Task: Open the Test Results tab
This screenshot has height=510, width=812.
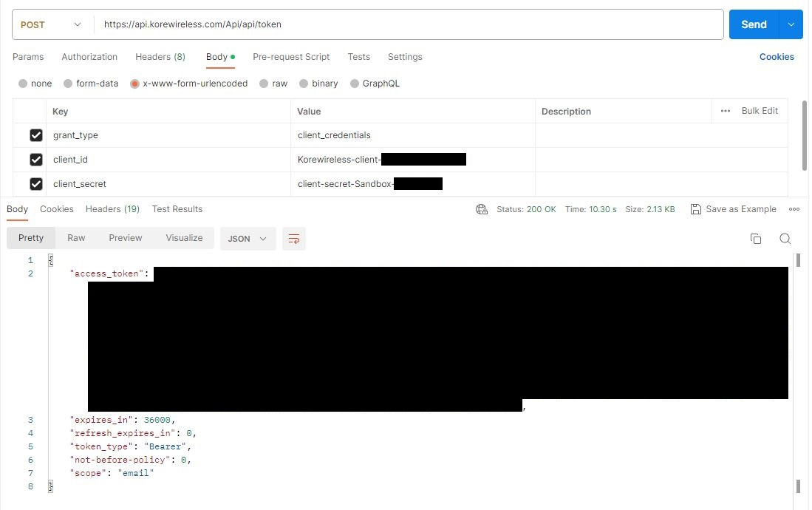Action: tap(177, 209)
